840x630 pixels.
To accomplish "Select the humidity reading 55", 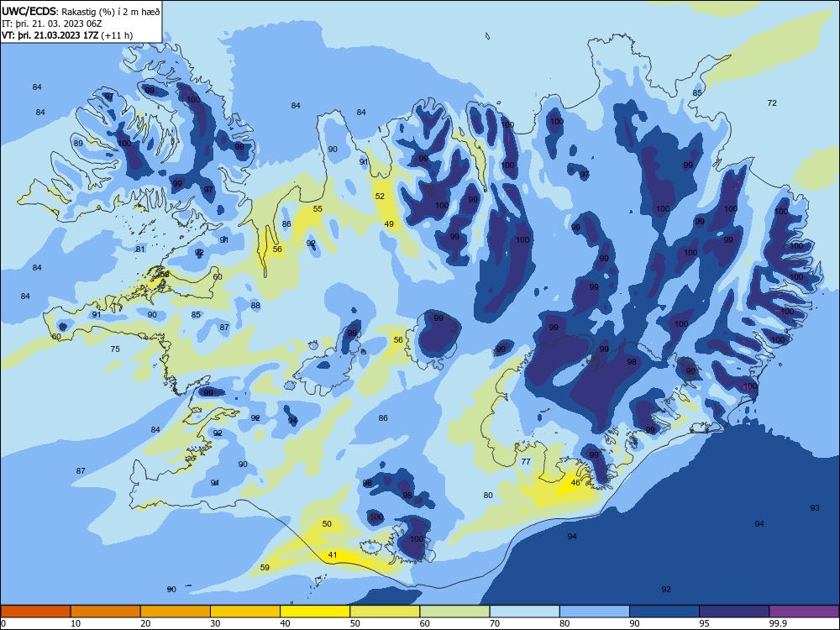I will (318, 209).
